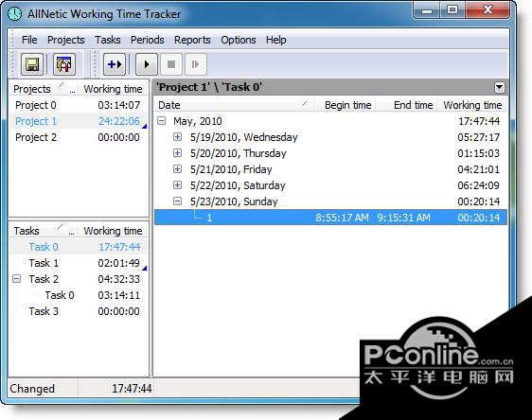Select Task 2 in Tasks list
The image size is (532, 420).
click(x=78, y=279)
